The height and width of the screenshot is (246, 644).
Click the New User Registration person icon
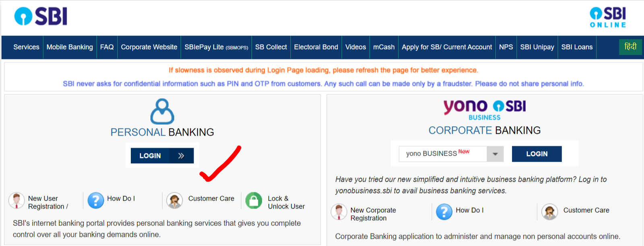[17, 200]
